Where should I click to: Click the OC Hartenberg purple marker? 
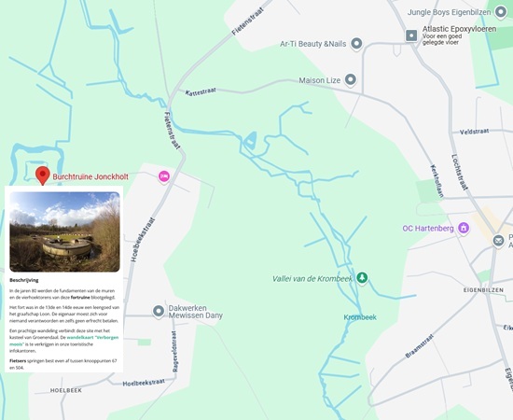click(x=464, y=228)
